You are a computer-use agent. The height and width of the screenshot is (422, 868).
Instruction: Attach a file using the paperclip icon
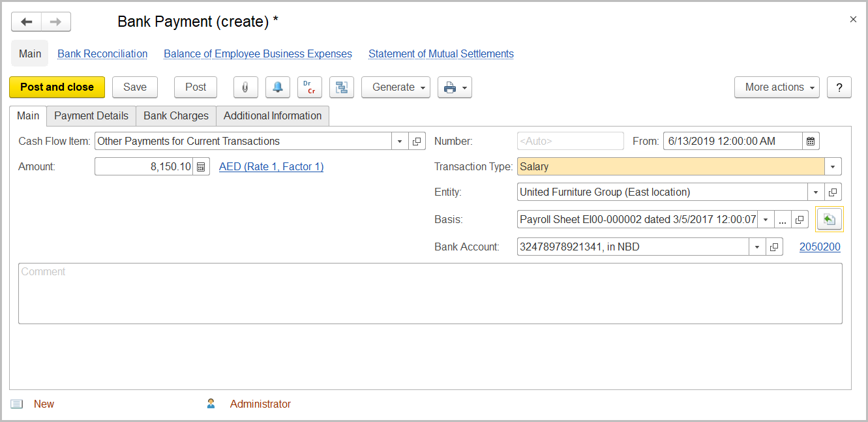point(246,87)
